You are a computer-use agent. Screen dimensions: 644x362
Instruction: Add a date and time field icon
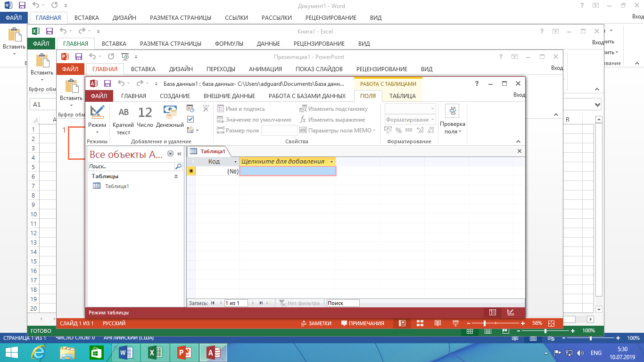190,108
